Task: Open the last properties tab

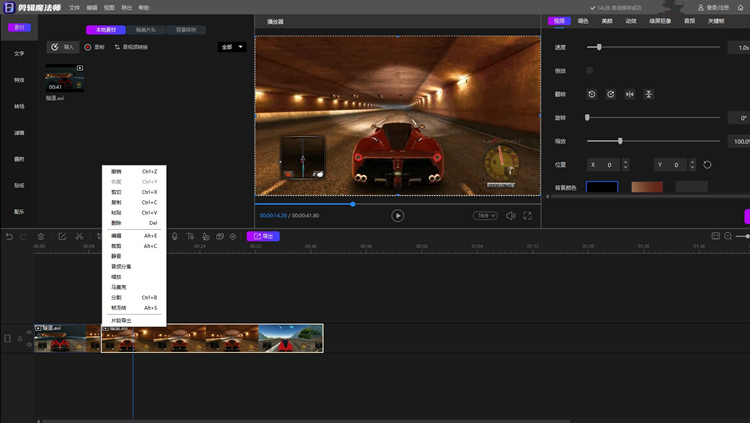Action: [x=716, y=21]
